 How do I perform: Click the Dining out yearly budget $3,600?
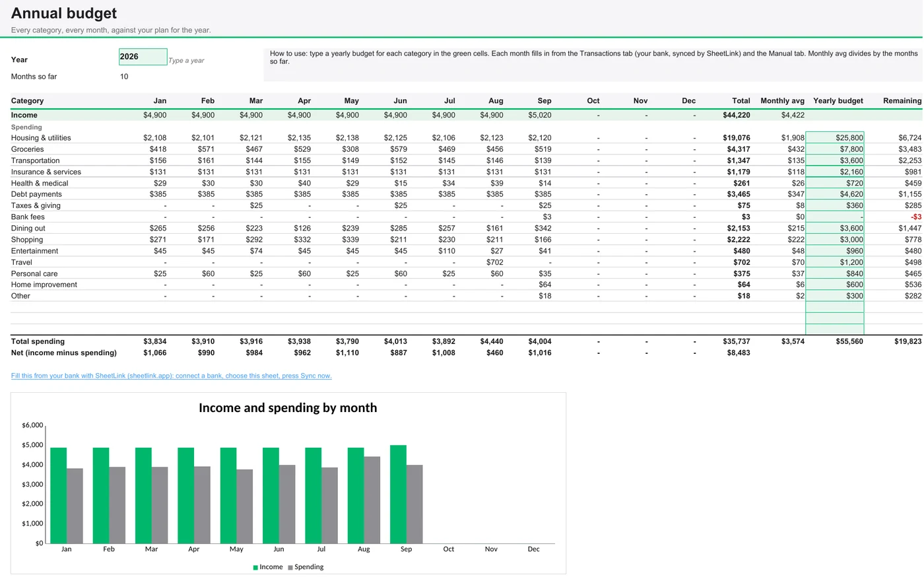click(835, 228)
